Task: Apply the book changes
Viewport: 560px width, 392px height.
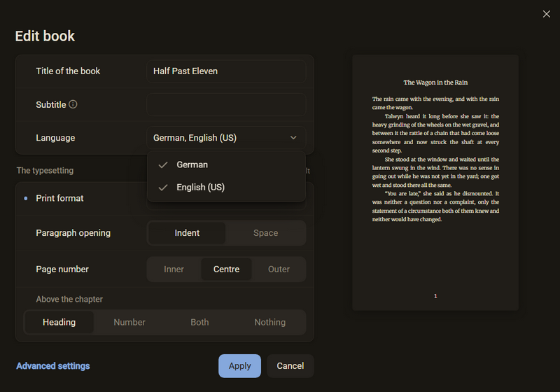Action: (x=239, y=366)
